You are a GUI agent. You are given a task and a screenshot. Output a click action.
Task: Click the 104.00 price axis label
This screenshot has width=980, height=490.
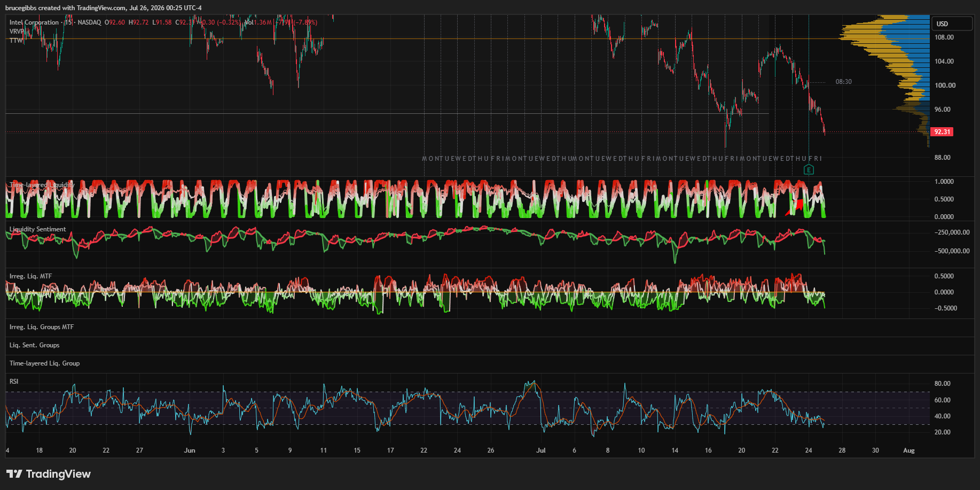[x=944, y=61]
